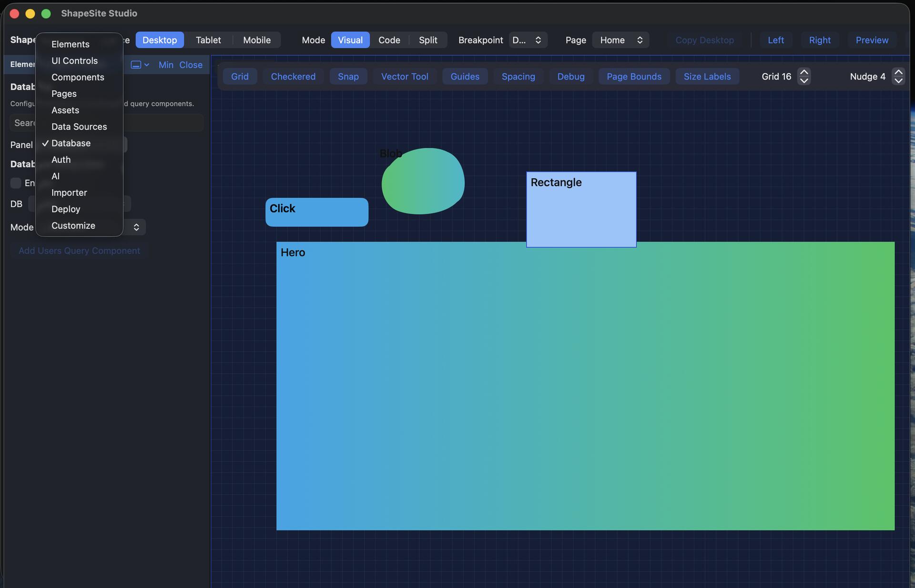Toggle Snap in the canvas toolbar

tap(348, 76)
